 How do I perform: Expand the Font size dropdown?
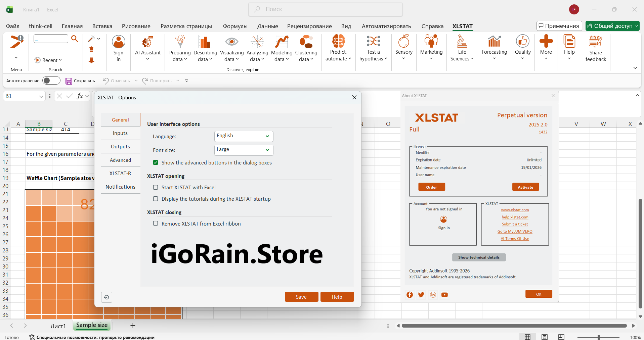tap(244, 150)
